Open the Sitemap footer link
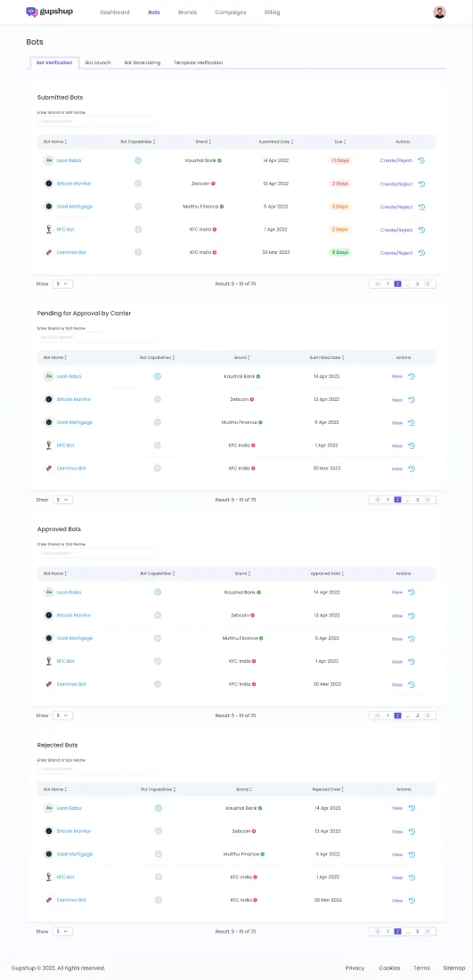 point(454,968)
